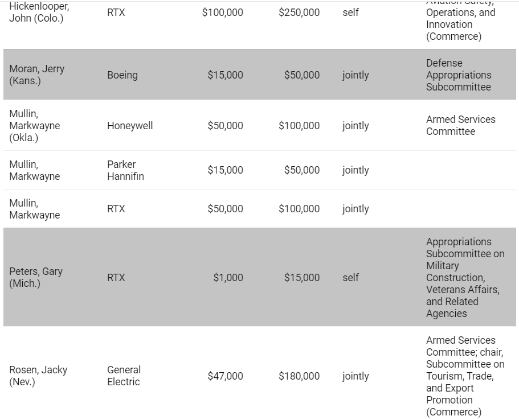Click Armed Services Committee in Mullin row

click(460, 125)
